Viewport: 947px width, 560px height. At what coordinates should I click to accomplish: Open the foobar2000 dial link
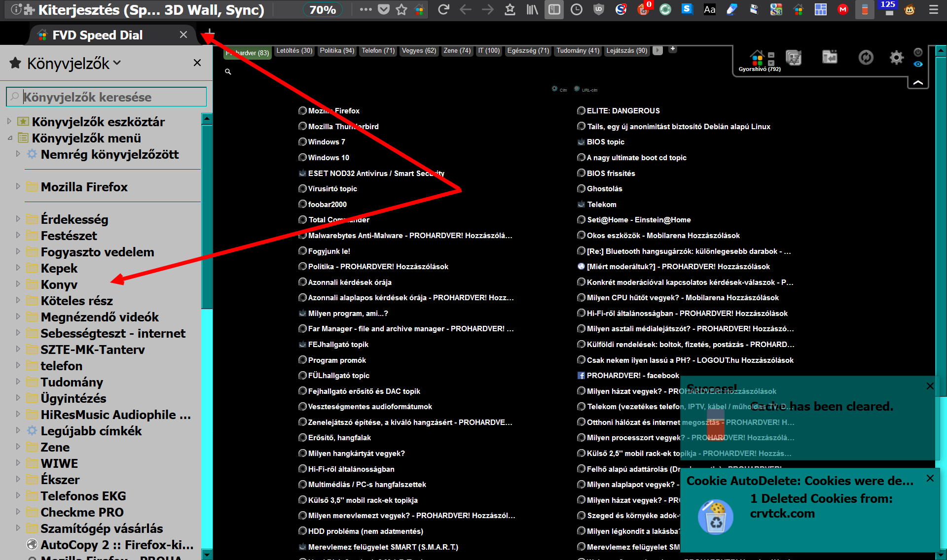[x=327, y=204]
